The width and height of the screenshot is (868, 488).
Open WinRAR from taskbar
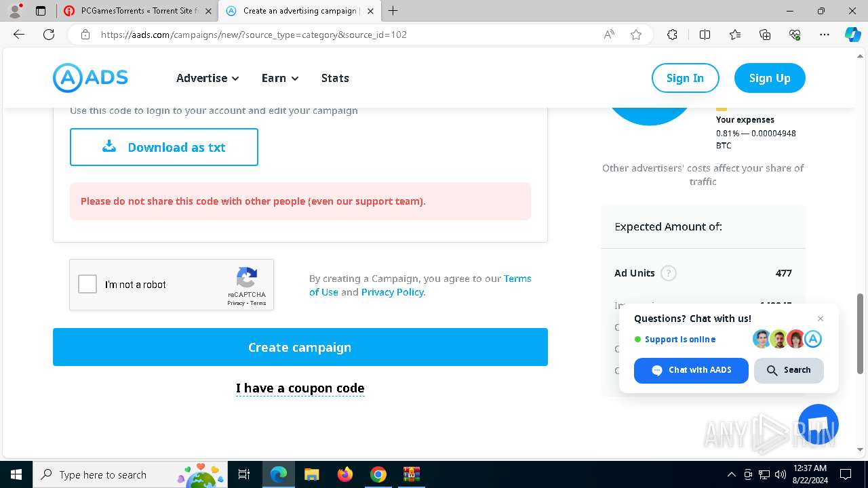point(411,474)
